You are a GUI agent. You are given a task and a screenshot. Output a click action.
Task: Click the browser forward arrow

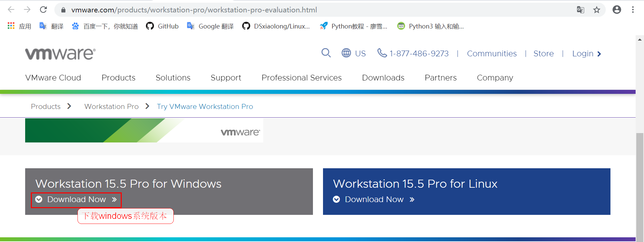click(x=27, y=10)
